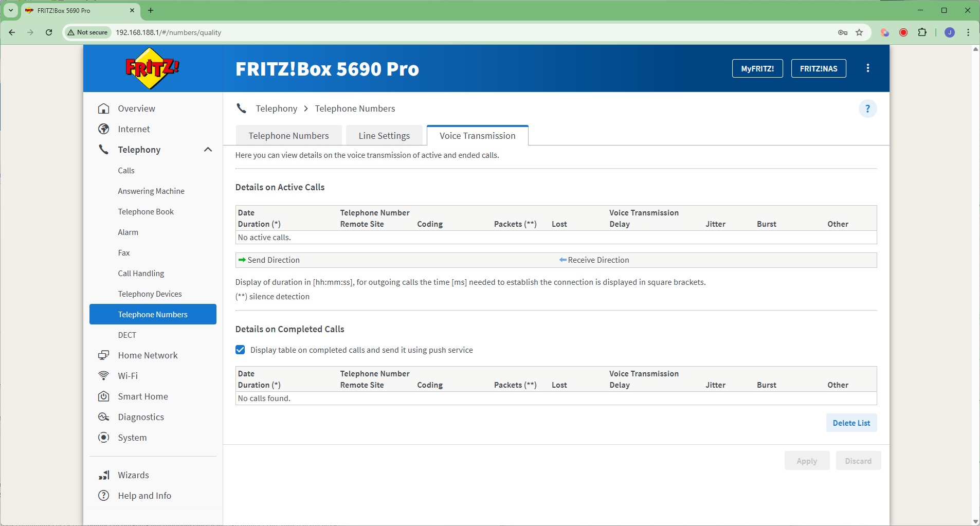Open the tab search dropdown arrow
Screen dimensions: 980x526
point(11,10)
